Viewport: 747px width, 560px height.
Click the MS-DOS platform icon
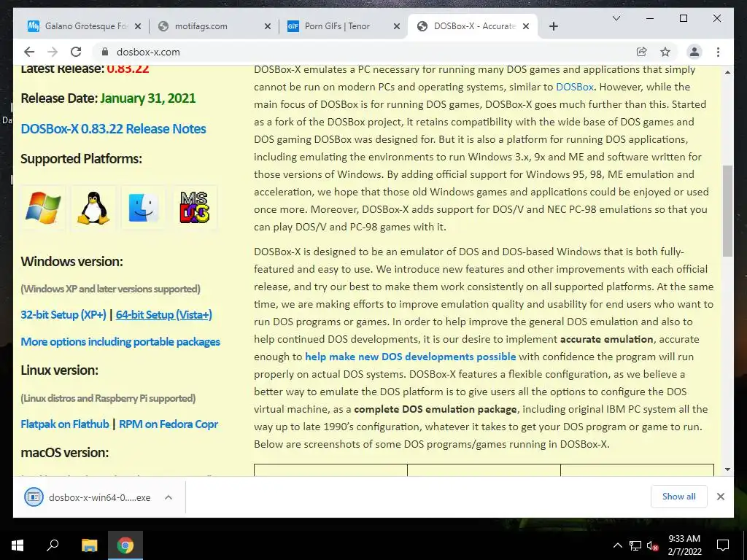pyautogui.click(x=195, y=208)
